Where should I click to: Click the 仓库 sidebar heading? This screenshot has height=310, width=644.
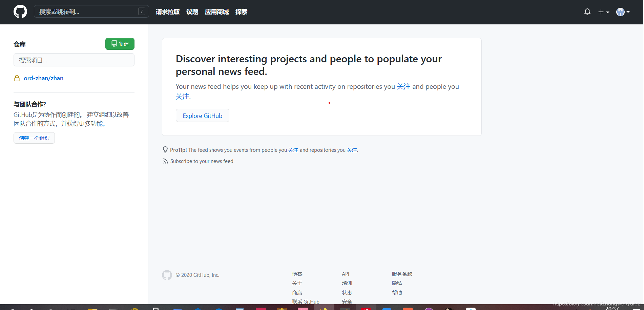(x=20, y=44)
